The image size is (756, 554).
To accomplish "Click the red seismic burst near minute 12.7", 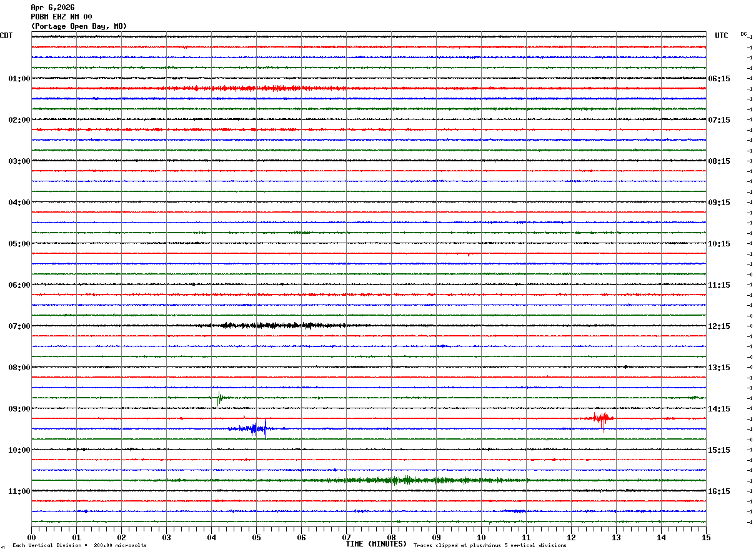I will tap(602, 418).
